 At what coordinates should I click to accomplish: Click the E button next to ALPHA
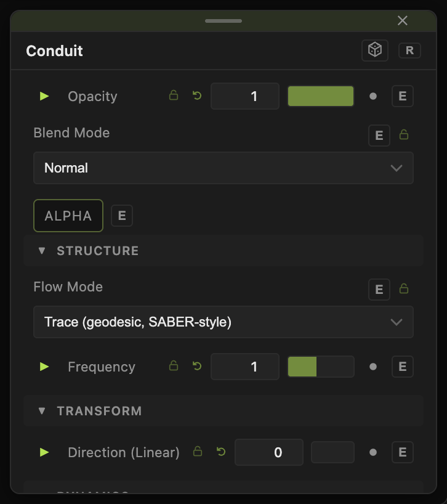[x=122, y=216]
